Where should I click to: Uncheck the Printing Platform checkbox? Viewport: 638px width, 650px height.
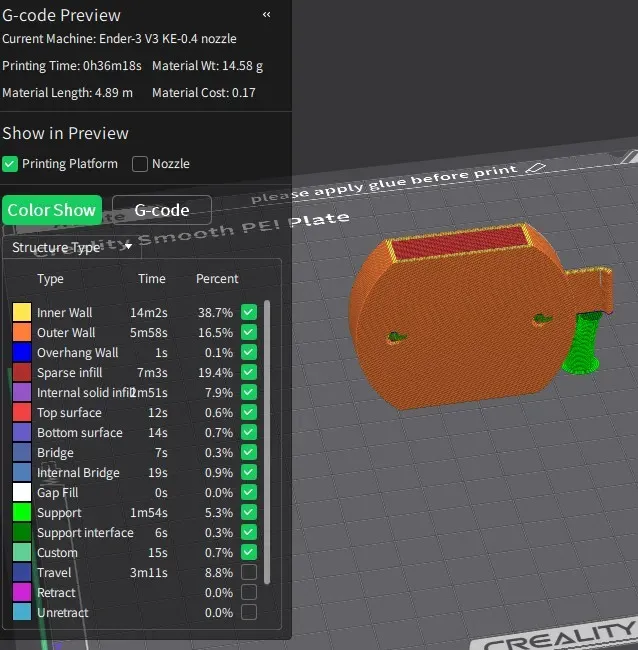click(x=10, y=164)
